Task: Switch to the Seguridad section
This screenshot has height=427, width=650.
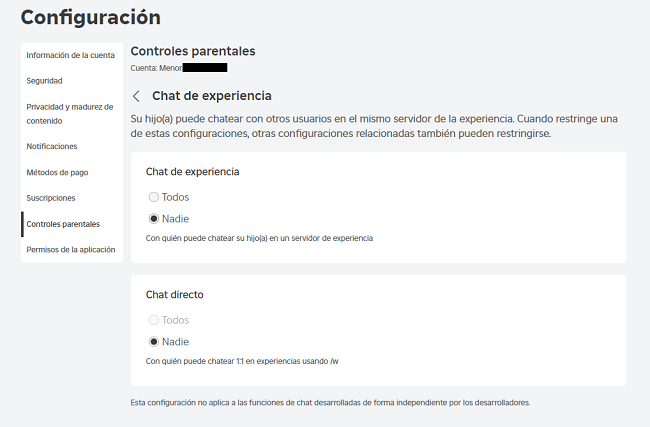Action: pos(45,80)
